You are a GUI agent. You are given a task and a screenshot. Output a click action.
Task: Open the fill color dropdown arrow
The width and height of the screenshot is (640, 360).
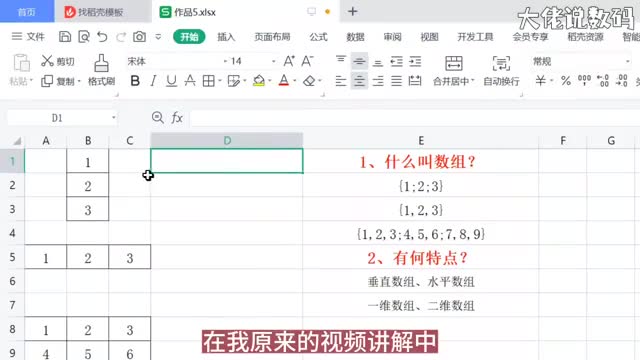(x=270, y=81)
